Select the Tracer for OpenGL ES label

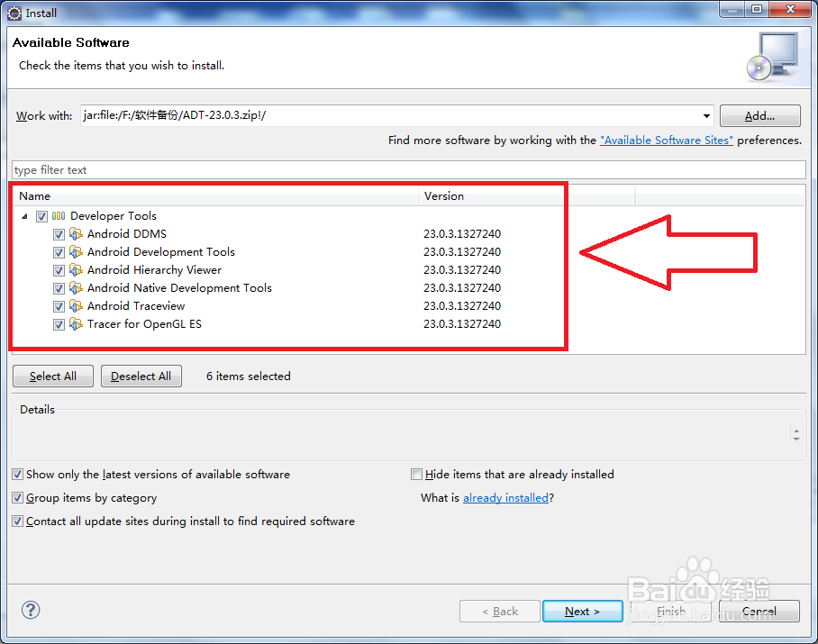tap(144, 324)
